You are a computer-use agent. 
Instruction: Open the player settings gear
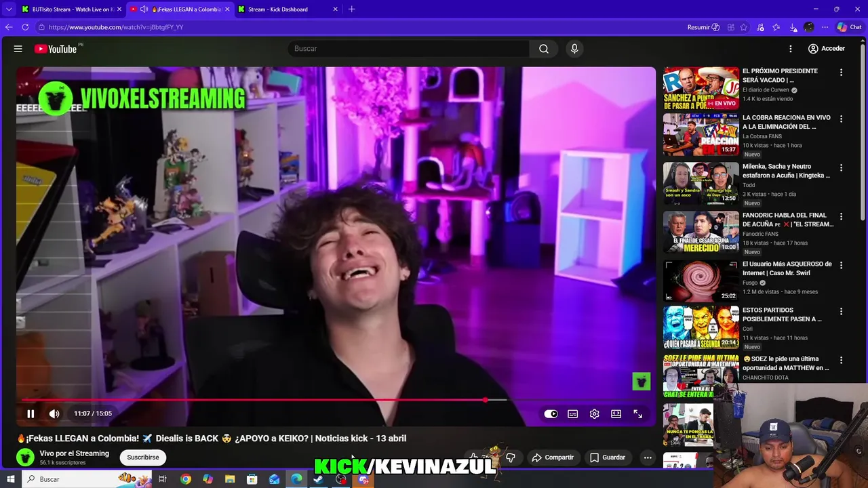point(595,414)
